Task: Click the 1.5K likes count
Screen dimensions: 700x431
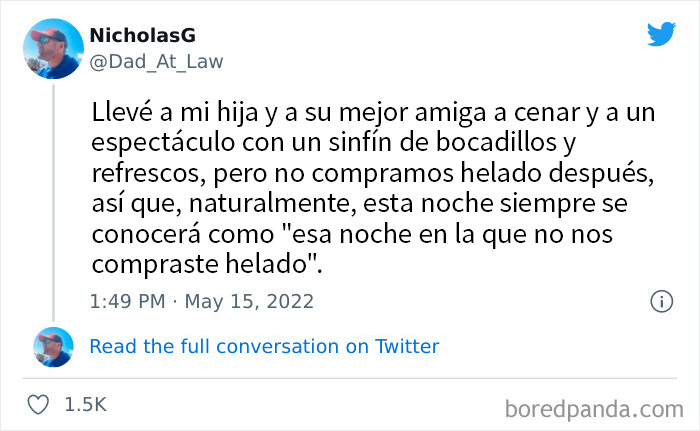Action: tap(85, 405)
